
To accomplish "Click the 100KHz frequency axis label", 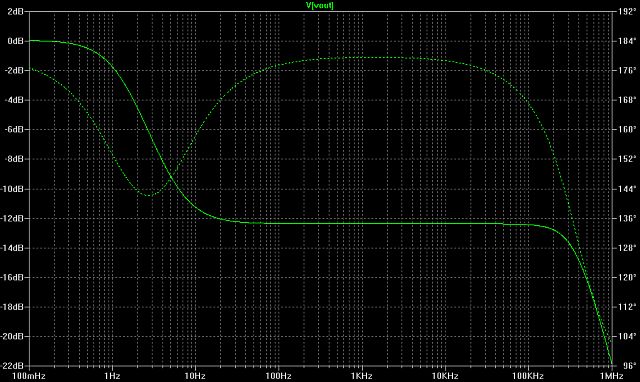I will (x=528, y=376).
